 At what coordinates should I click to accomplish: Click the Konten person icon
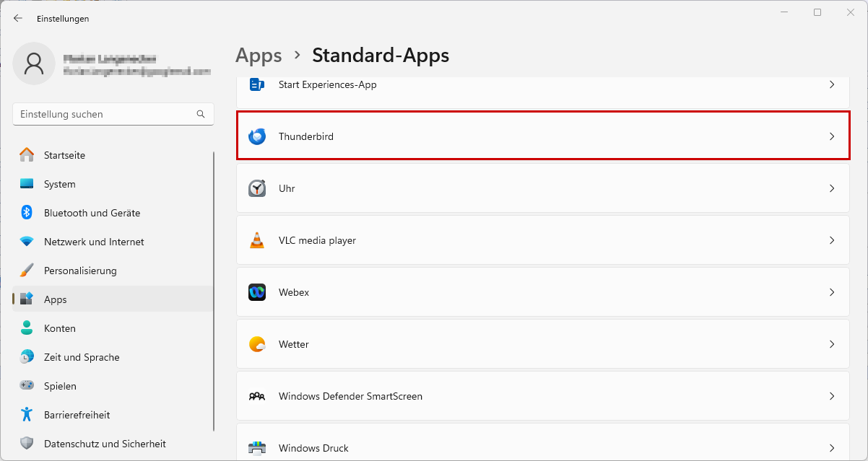[x=27, y=328]
